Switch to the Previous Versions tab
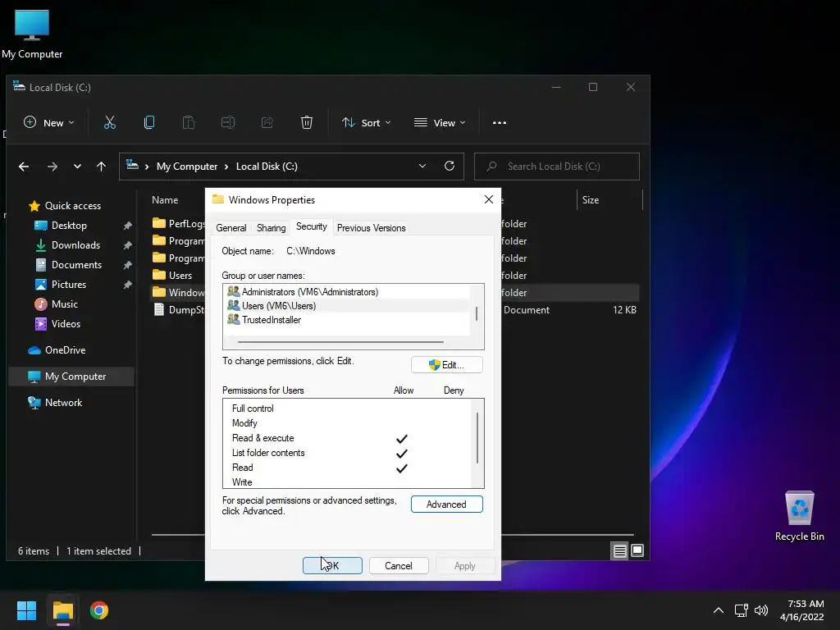Screen dimensions: 840x630 (372, 228)
